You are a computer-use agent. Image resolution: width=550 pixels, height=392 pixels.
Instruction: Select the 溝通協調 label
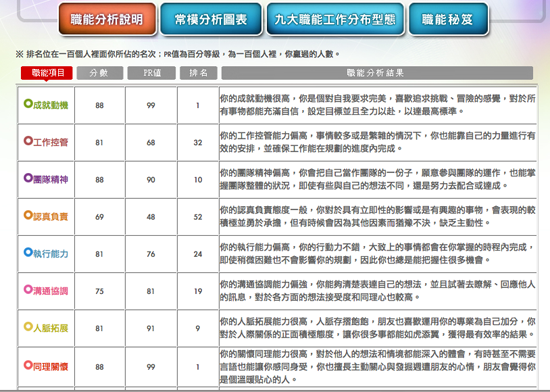click(51, 291)
